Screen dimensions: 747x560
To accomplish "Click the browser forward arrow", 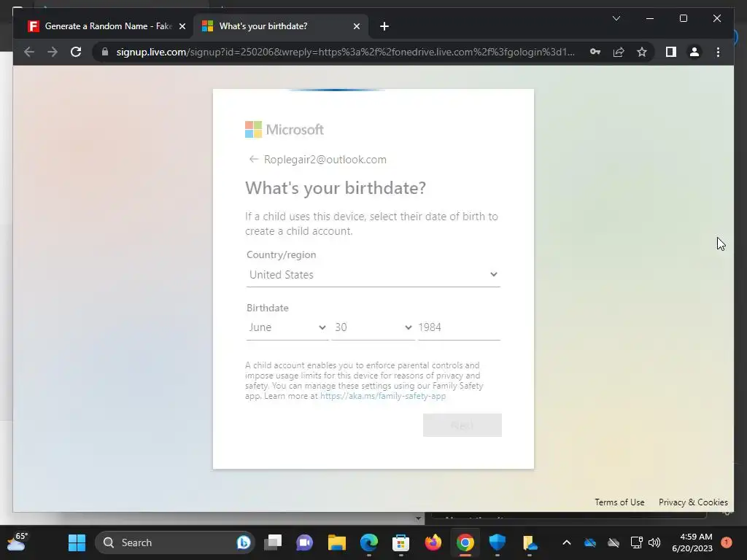I will tap(53, 52).
